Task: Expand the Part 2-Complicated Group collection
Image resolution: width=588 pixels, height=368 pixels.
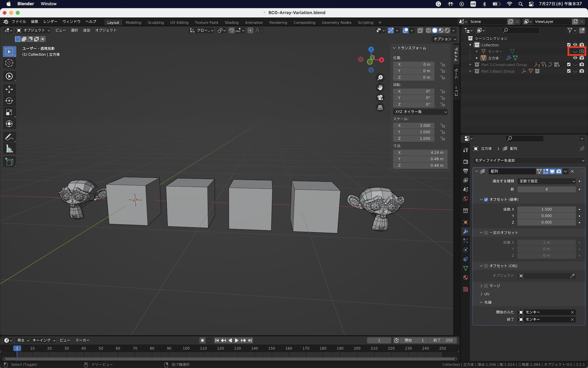Action: [470, 65]
